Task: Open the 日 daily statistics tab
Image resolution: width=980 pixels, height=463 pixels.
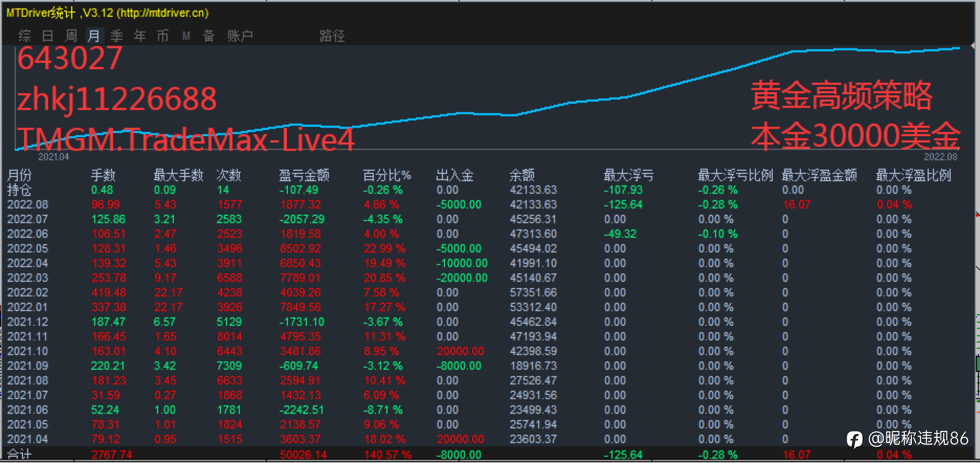Action: click(x=48, y=36)
